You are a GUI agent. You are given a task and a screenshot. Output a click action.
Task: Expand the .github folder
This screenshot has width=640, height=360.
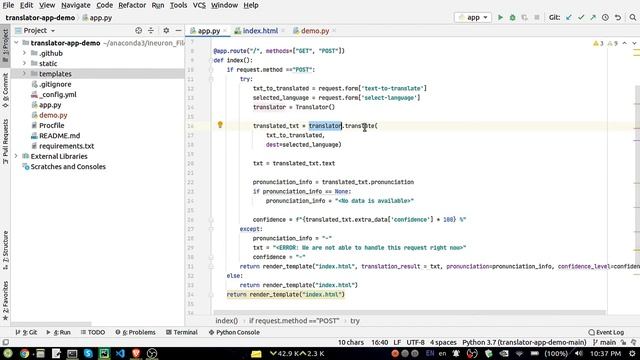coord(24,53)
